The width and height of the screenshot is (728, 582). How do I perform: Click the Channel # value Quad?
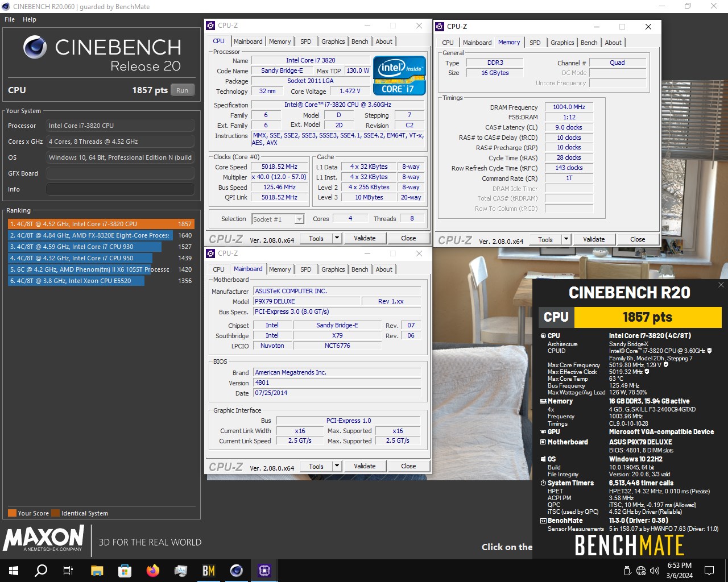pos(617,63)
